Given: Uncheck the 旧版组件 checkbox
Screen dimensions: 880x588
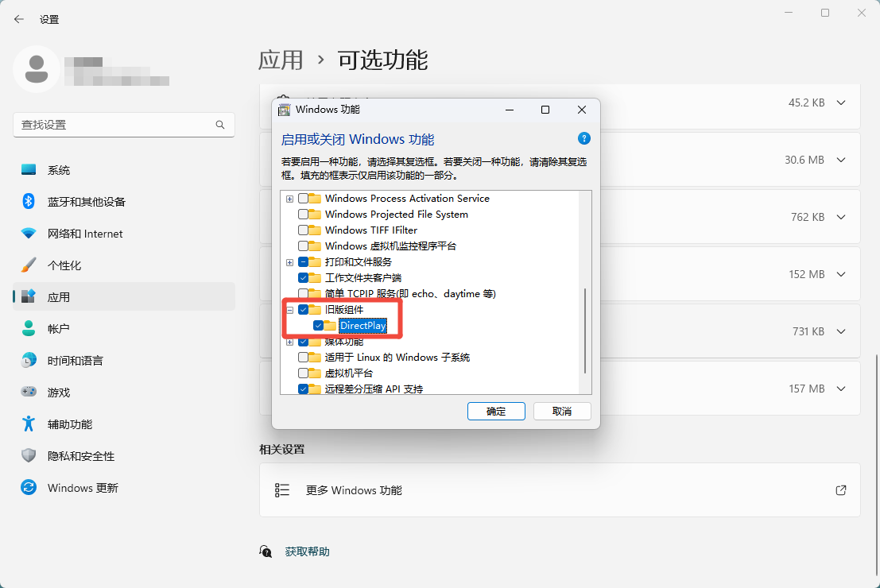Looking at the screenshot, I should click(303, 310).
